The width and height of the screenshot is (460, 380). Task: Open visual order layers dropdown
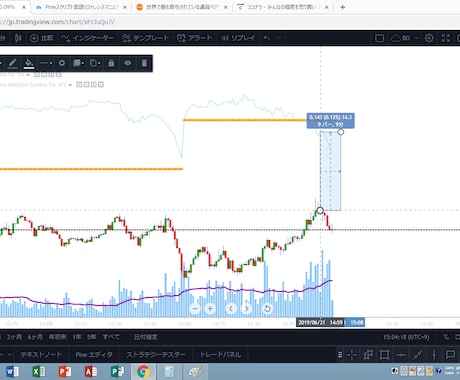(x=78, y=63)
